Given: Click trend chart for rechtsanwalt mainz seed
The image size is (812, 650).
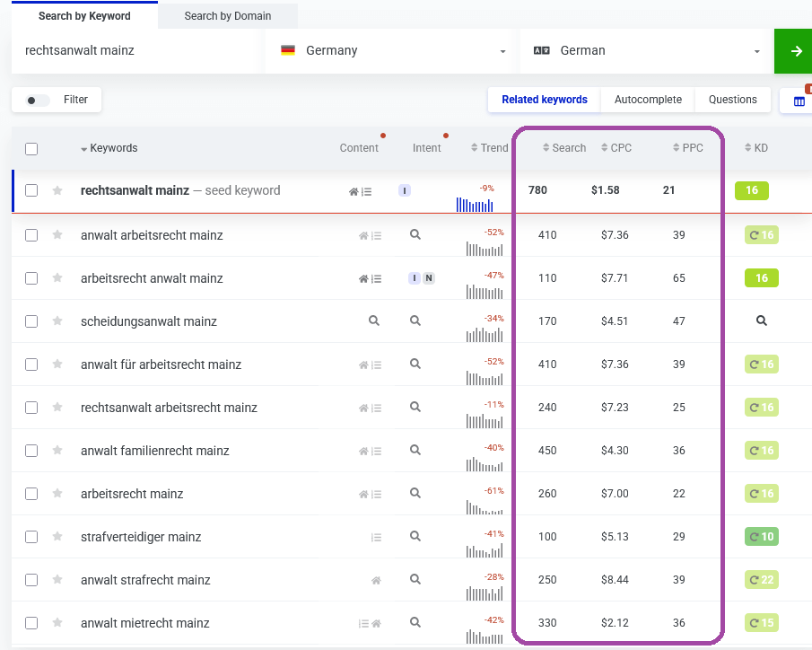Looking at the screenshot, I should [475, 205].
